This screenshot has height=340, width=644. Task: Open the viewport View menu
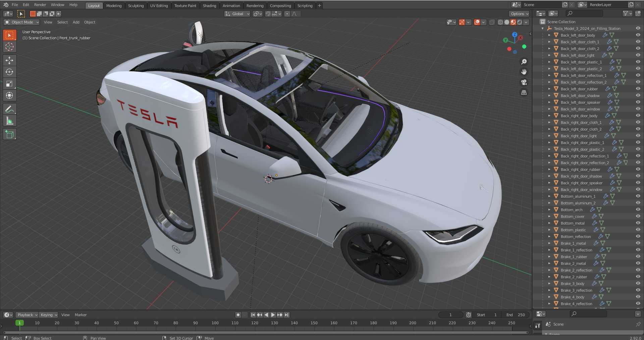(48, 22)
